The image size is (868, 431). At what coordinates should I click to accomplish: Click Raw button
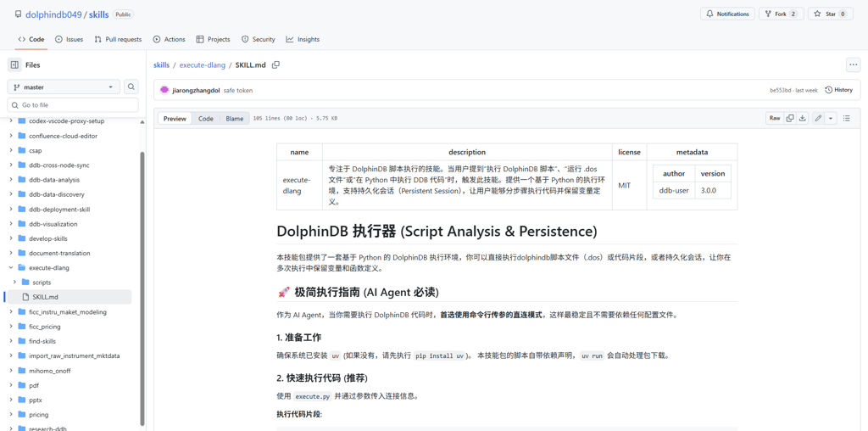[775, 118]
